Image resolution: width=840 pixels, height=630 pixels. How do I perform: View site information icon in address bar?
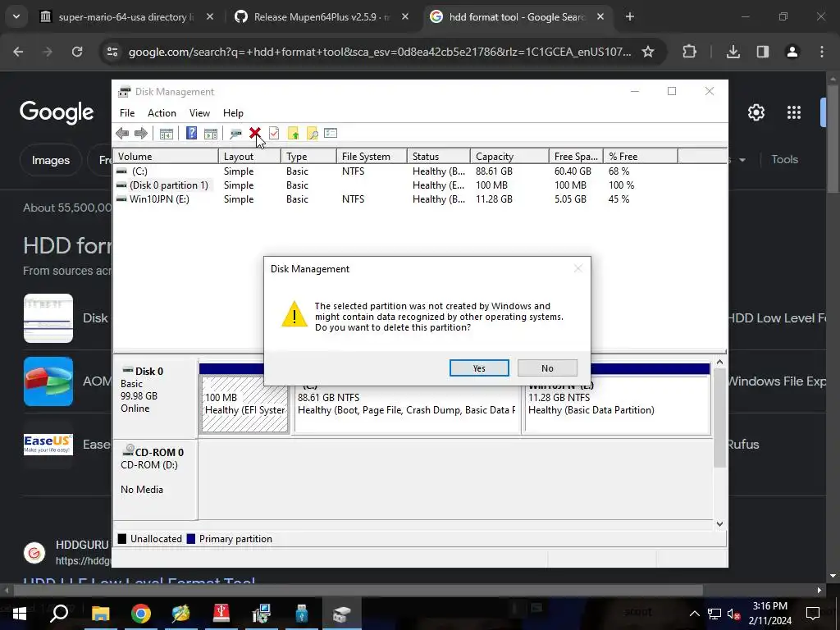pos(112,52)
